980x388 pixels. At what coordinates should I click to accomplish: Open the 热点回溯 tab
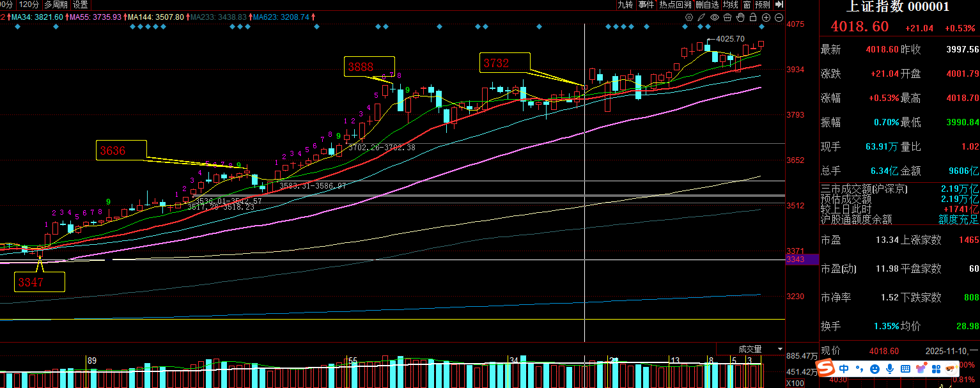pyautogui.click(x=675, y=4)
